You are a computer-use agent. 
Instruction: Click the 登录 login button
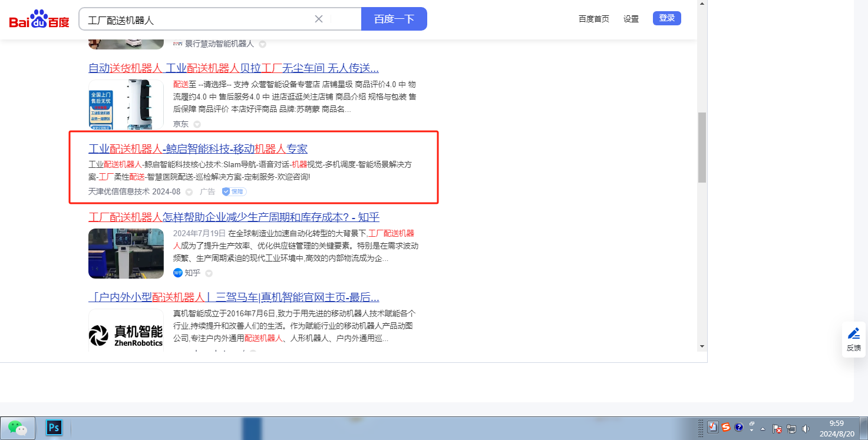click(666, 18)
